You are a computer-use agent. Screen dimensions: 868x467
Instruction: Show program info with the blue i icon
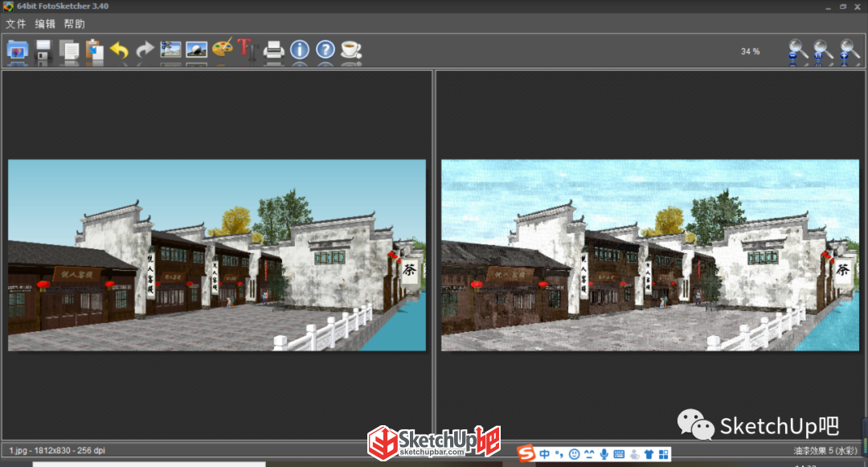tap(300, 50)
